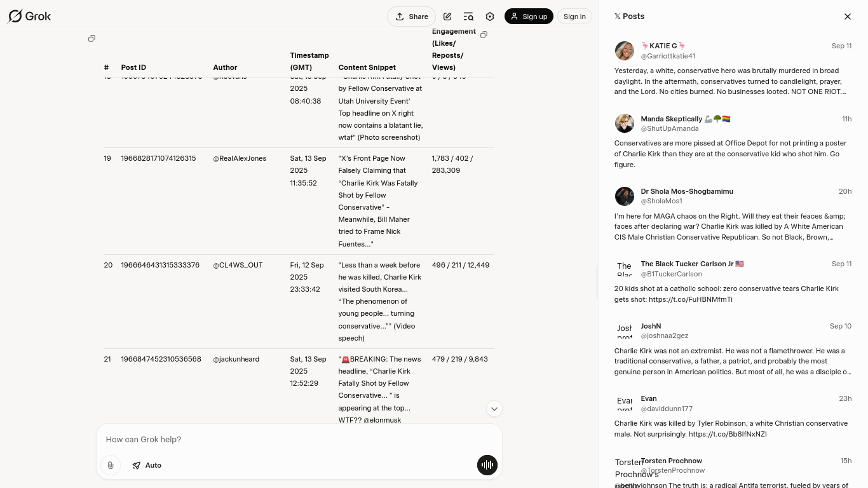Open Torsten Prochnow's post
This screenshot has width=868, height=488.
click(733, 471)
